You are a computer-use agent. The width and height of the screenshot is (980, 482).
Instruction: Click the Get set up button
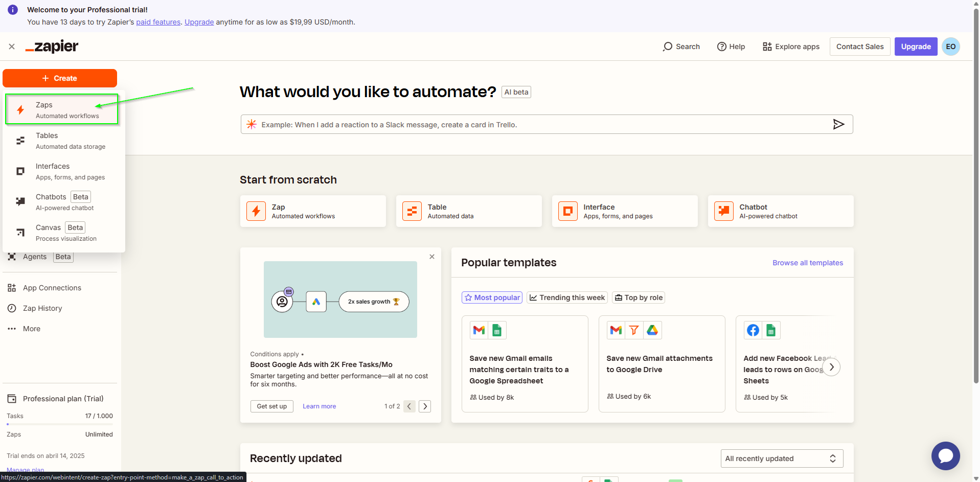click(x=272, y=406)
